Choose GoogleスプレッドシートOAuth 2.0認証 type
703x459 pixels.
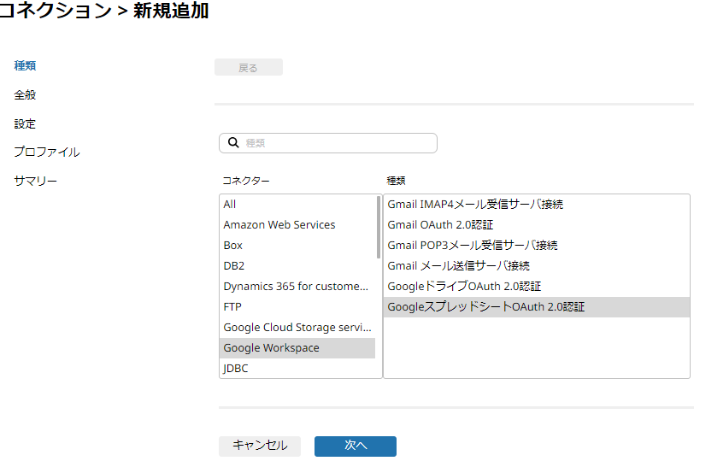point(537,307)
